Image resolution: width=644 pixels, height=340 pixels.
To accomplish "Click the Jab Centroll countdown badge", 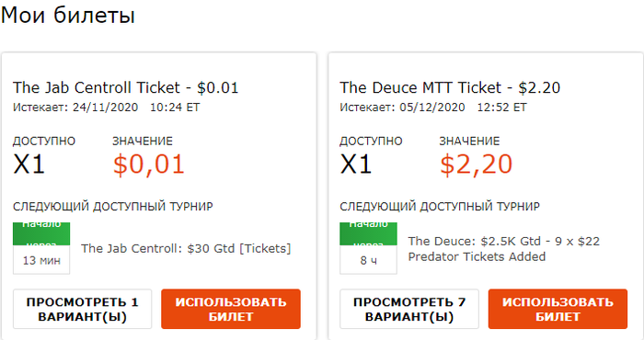I will [x=41, y=248].
